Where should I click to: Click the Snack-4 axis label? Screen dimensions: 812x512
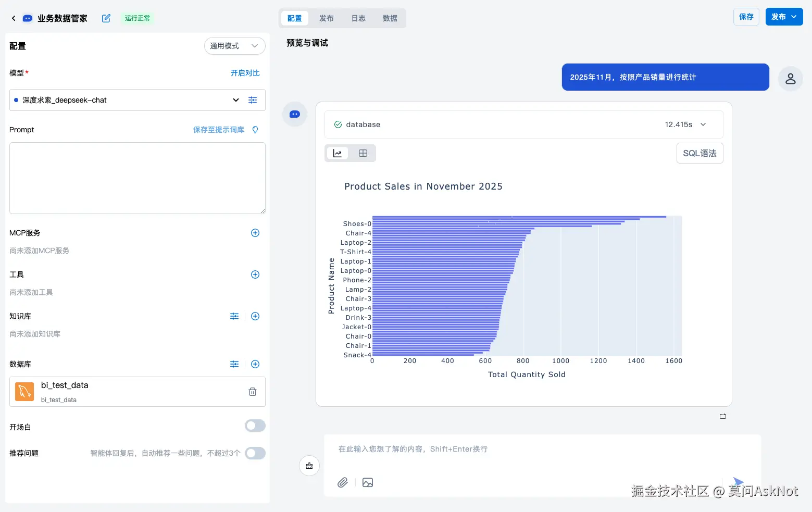tap(357, 355)
